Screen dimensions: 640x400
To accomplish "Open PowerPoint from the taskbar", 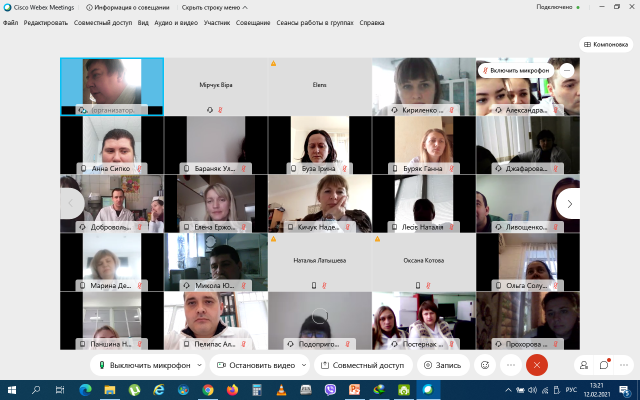I will point(355,390).
